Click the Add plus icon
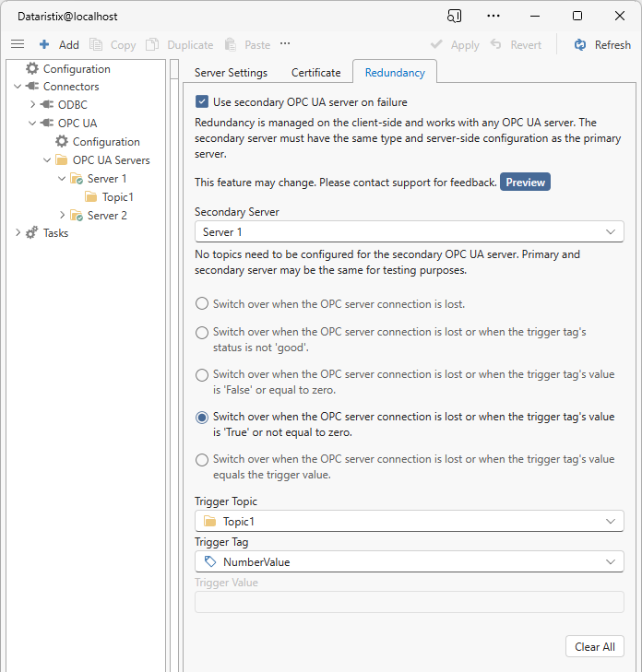Image resolution: width=642 pixels, height=672 pixels. click(x=44, y=44)
